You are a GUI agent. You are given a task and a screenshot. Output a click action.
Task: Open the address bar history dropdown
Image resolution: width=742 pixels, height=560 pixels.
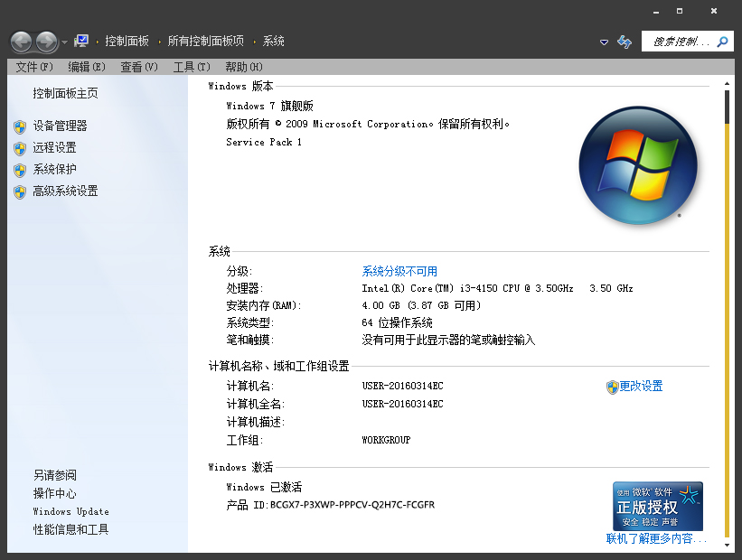[604, 42]
